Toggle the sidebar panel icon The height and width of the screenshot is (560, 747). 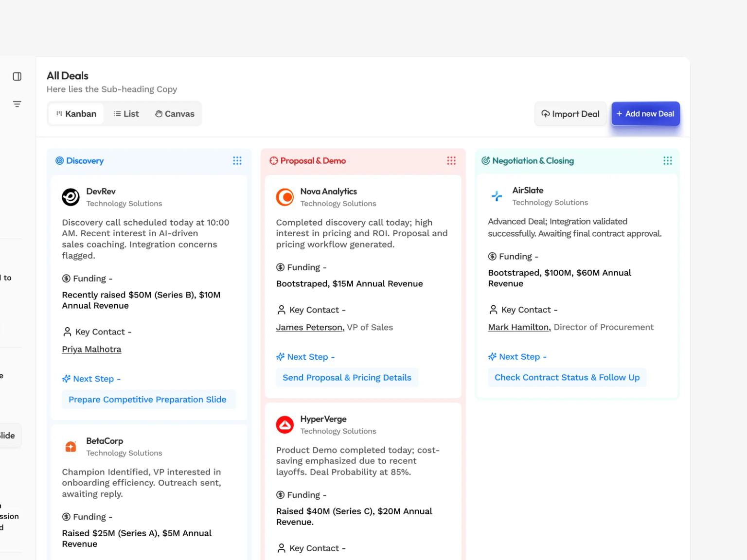click(17, 76)
